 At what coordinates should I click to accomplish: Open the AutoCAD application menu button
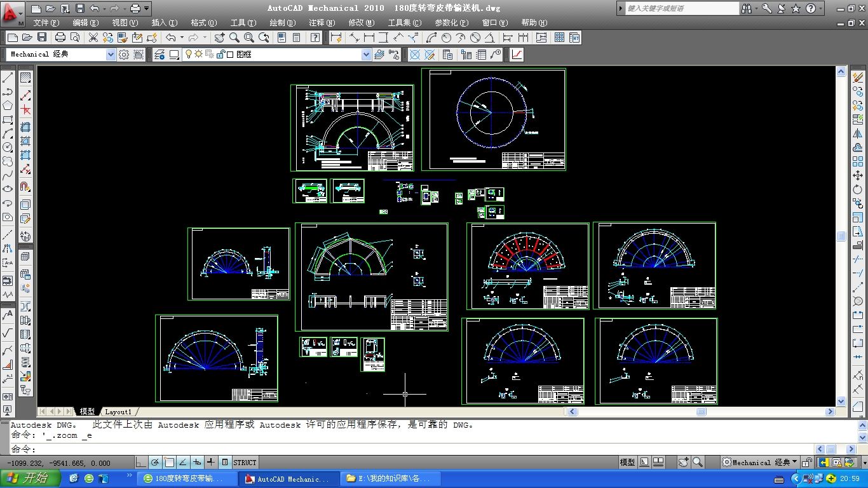(x=11, y=13)
